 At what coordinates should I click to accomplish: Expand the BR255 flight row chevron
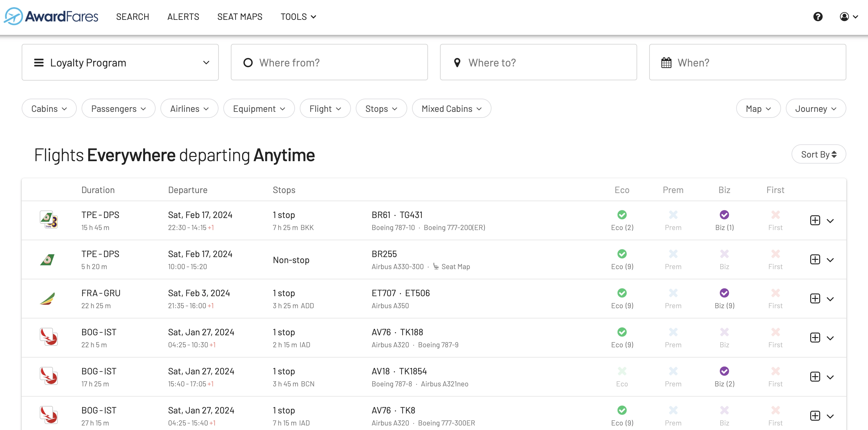click(x=830, y=260)
